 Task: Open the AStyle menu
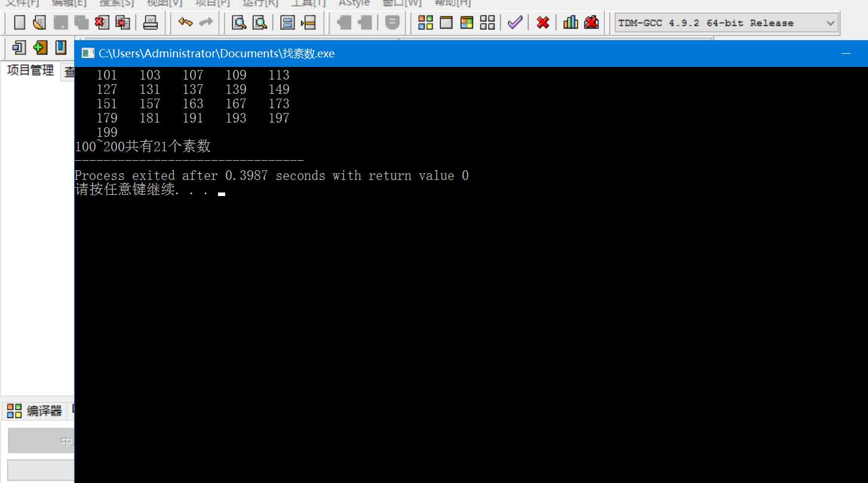[354, 3]
